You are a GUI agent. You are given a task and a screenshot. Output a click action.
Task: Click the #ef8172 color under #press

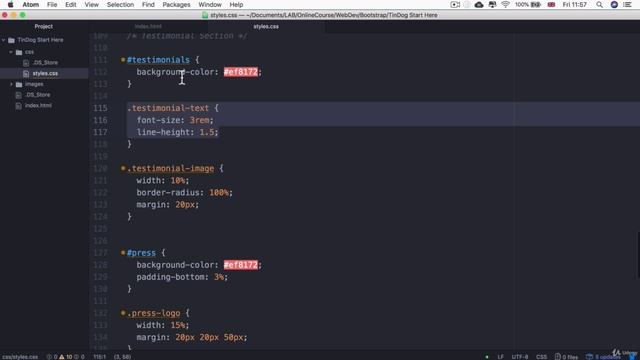pos(241,265)
